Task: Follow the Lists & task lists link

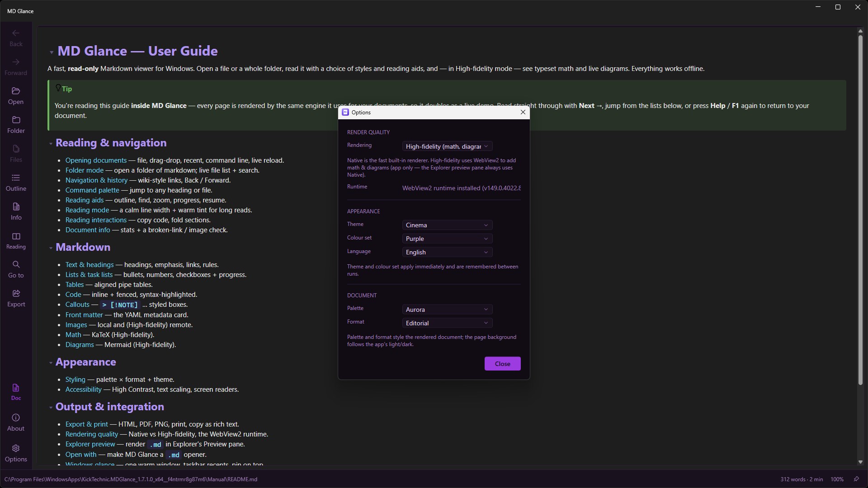Action: (89, 275)
